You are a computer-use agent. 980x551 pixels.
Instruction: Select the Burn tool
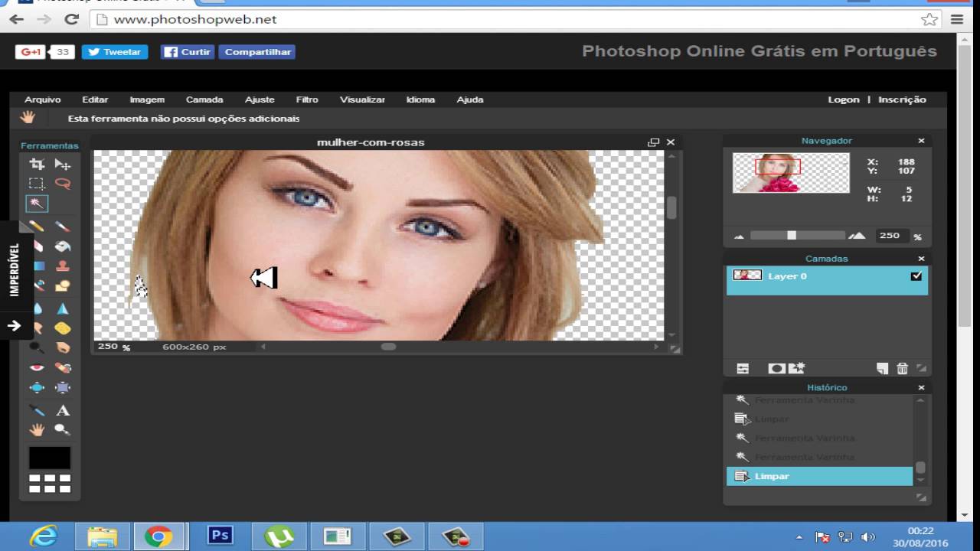coord(63,348)
